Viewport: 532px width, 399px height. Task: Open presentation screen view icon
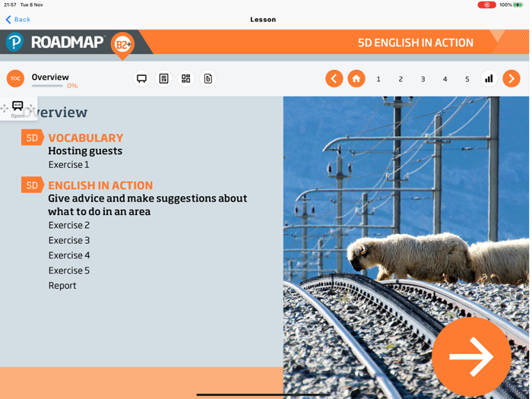(x=141, y=79)
